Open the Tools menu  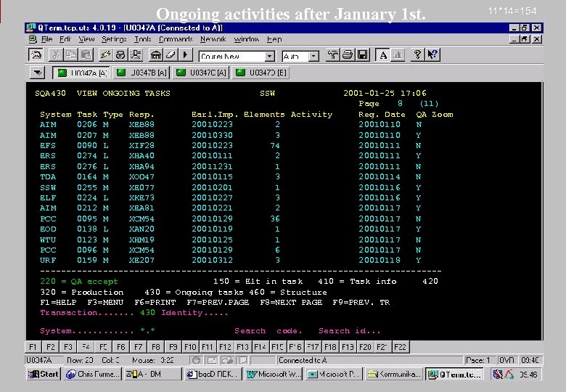pyautogui.click(x=142, y=39)
